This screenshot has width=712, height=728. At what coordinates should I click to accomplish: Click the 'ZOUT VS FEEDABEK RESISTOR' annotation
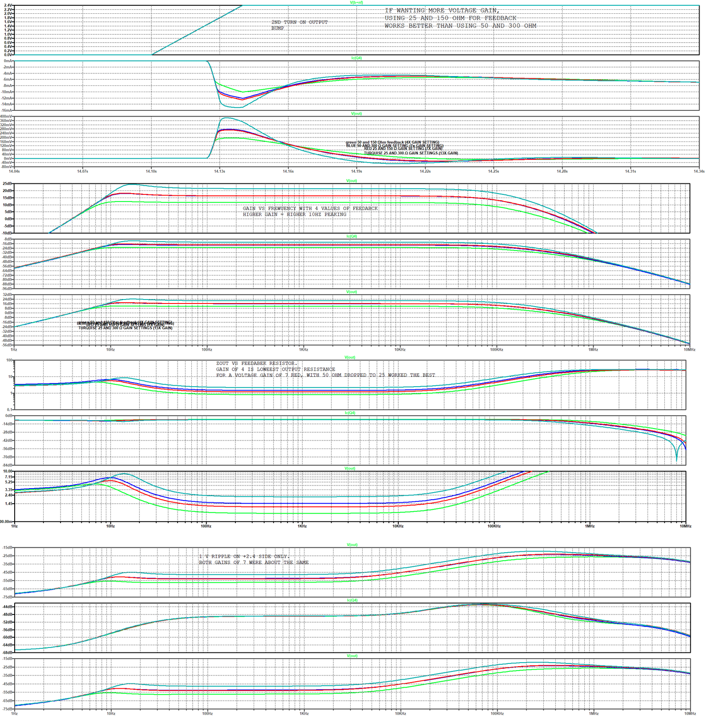[x=256, y=364]
